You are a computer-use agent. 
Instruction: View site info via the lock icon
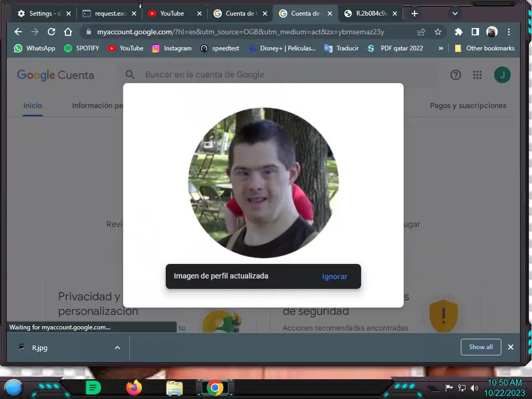(x=89, y=32)
